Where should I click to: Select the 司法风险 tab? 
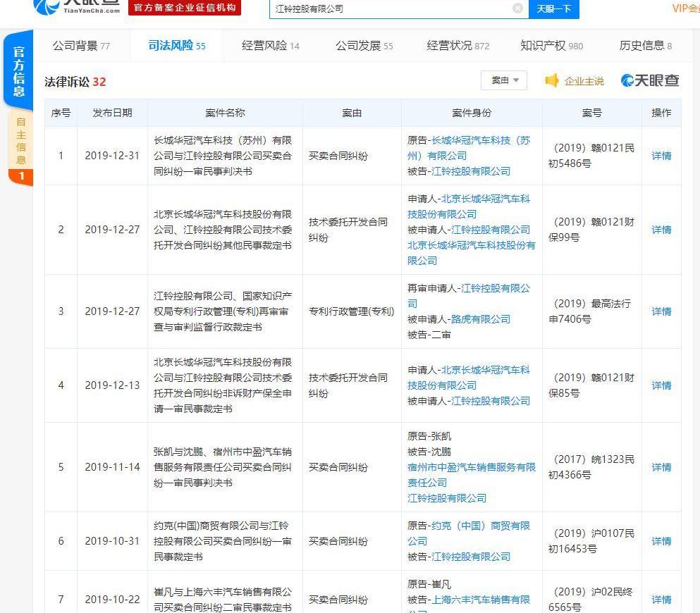click(x=176, y=45)
